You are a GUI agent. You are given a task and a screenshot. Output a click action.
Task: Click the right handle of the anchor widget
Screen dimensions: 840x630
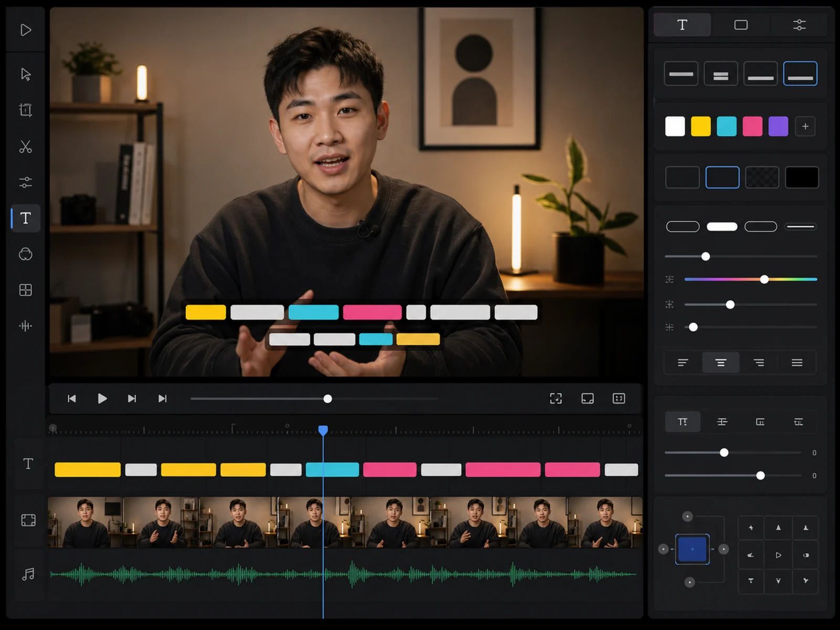point(723,549)
